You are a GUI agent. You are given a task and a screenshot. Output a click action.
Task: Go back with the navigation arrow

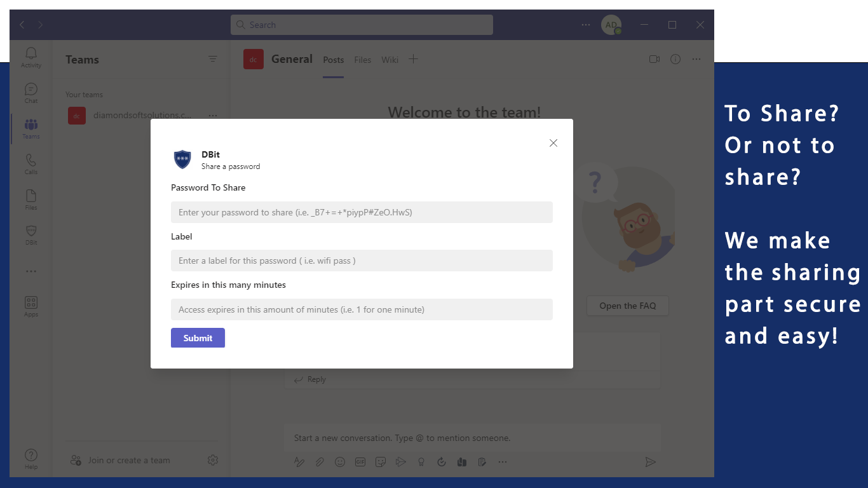pyautogui.click(x=22, y=25)
